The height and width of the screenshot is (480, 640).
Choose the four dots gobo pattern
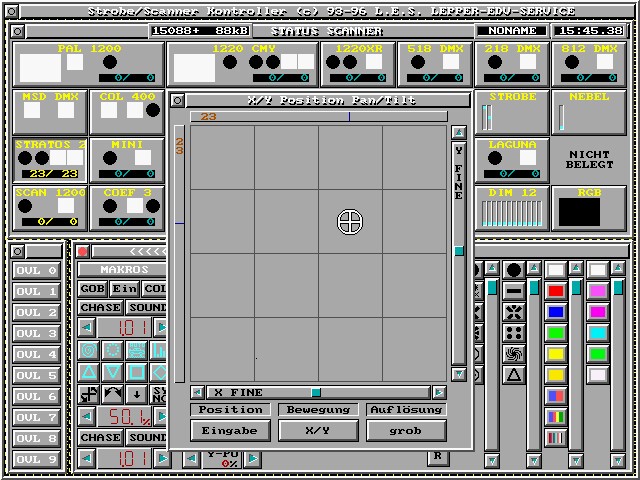[x=513, y=333]
